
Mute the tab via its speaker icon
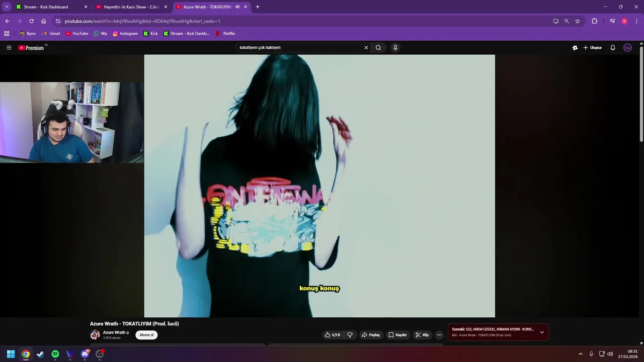click(x=237, y=7)
